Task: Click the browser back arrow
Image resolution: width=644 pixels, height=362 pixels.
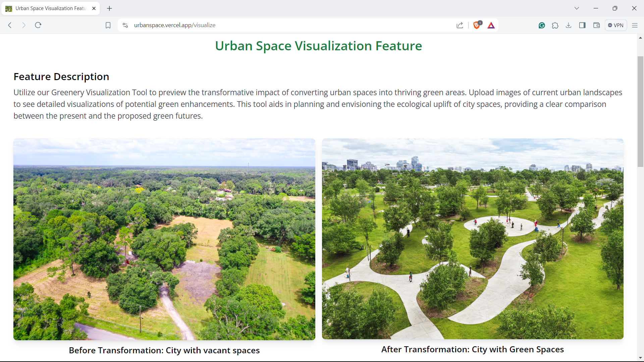Action: pyautogui.click(x=10, y=25)
